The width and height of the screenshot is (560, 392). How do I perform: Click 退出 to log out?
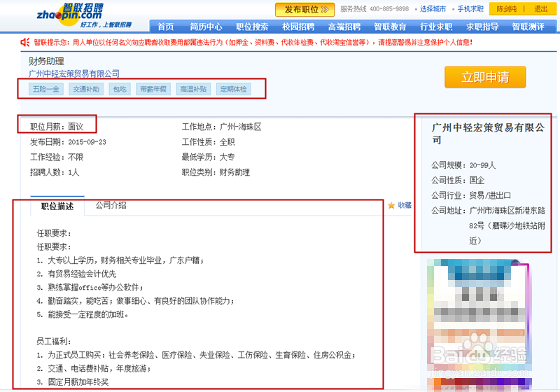click(540, 9)
